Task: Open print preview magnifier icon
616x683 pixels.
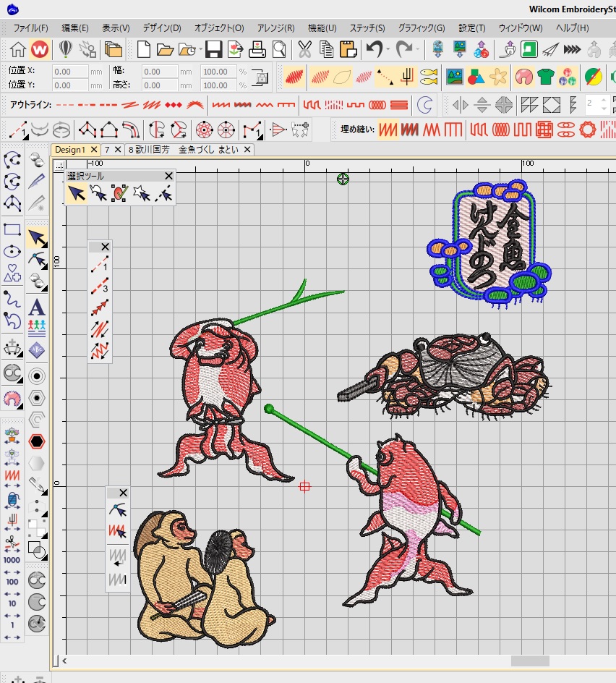Action: point(278,49)
